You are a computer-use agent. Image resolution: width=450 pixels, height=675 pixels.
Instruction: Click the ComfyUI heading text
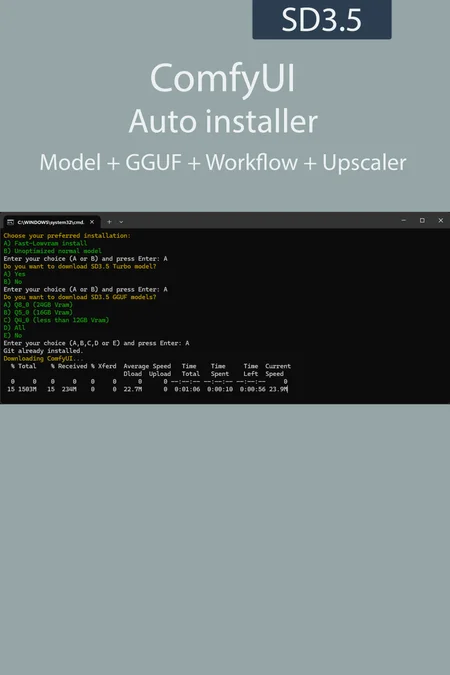pos(223,78)
